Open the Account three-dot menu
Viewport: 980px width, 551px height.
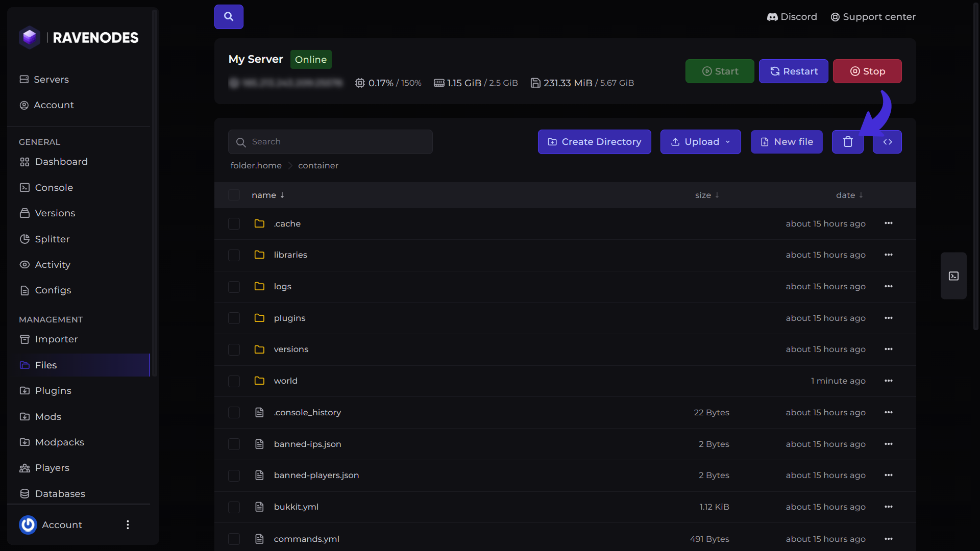[x=128, y=524]
